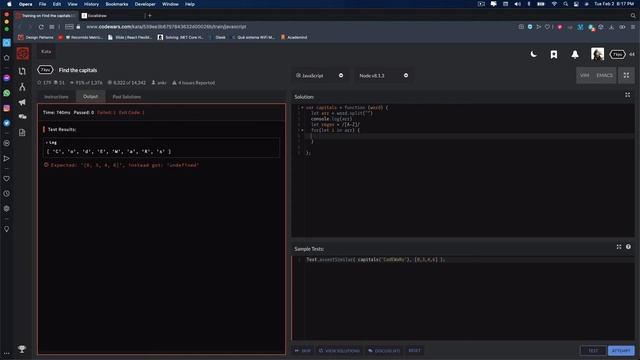Fold the function at code line 1
Image resolution: width=640 pixels, height=360 pixels.
[302, 108]
